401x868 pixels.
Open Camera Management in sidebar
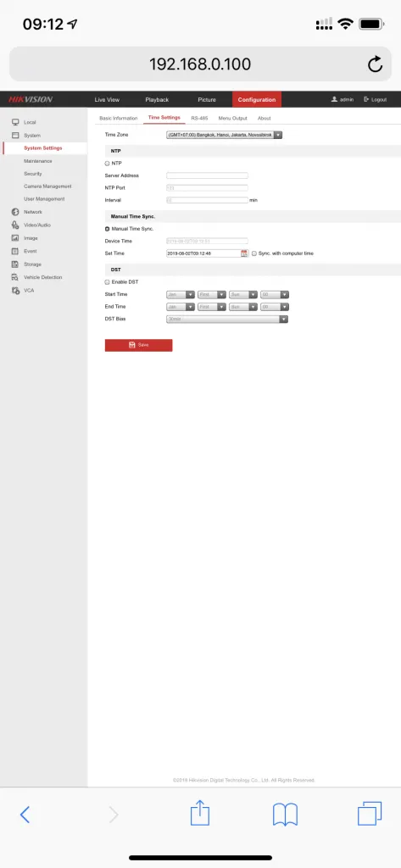pos(47,186)
